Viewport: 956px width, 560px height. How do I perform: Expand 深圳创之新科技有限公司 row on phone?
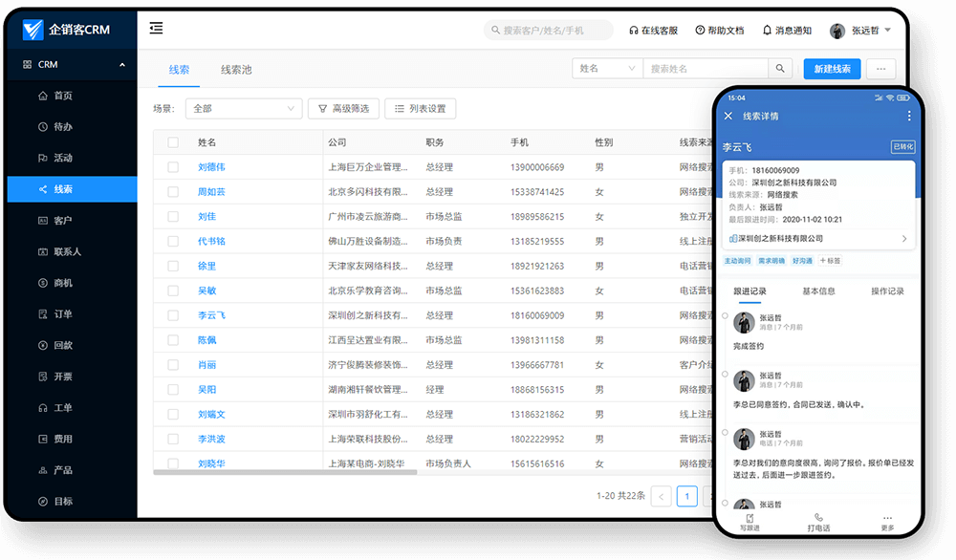818,238
